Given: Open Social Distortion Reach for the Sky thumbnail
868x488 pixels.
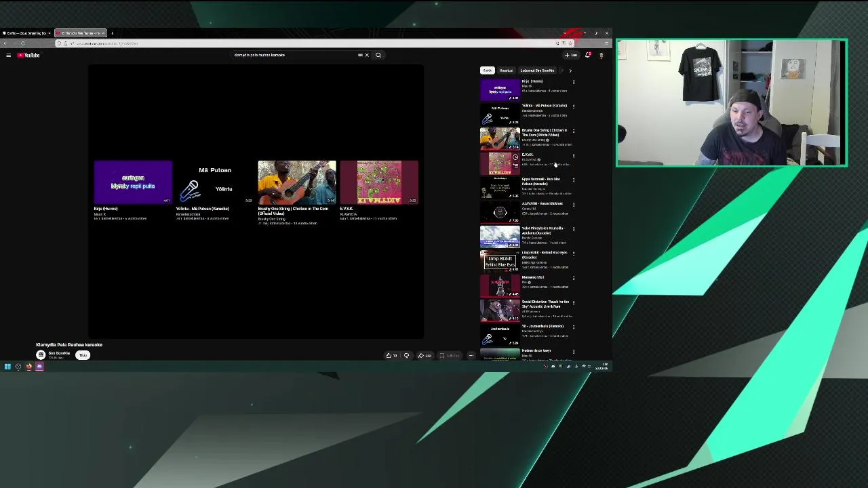Looking at the screenshot, I should click(x=500, y=310).
